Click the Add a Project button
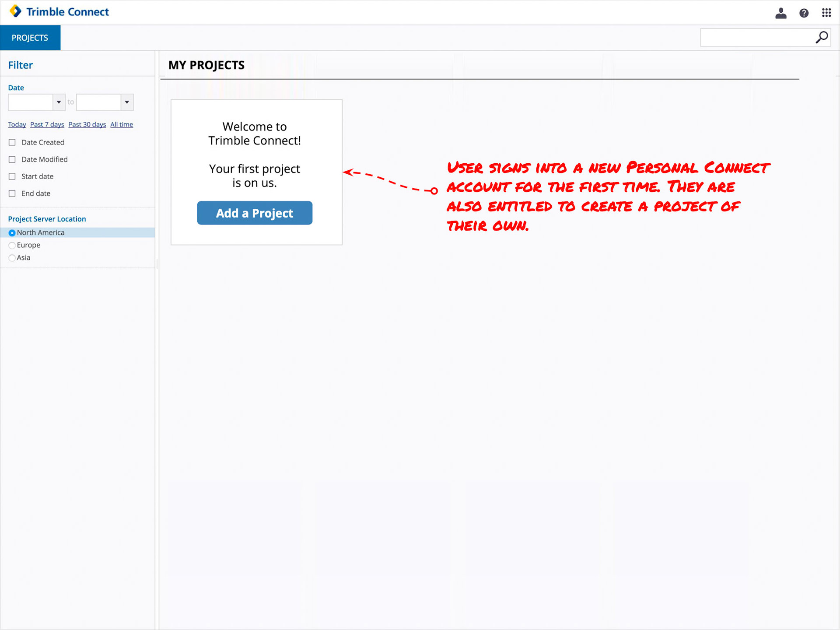Screen dimensions: 840x630 click(255, 213)
